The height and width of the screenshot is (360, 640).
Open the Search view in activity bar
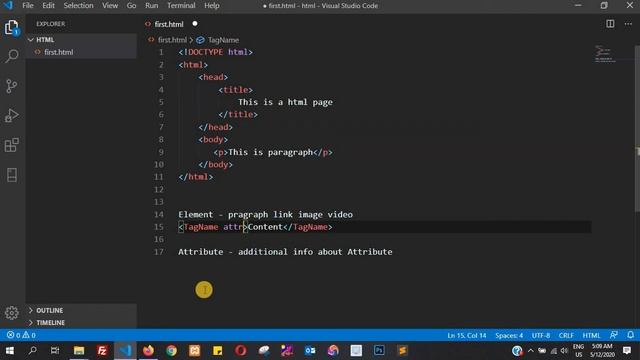pyautogui.click(x=12, y=56)
